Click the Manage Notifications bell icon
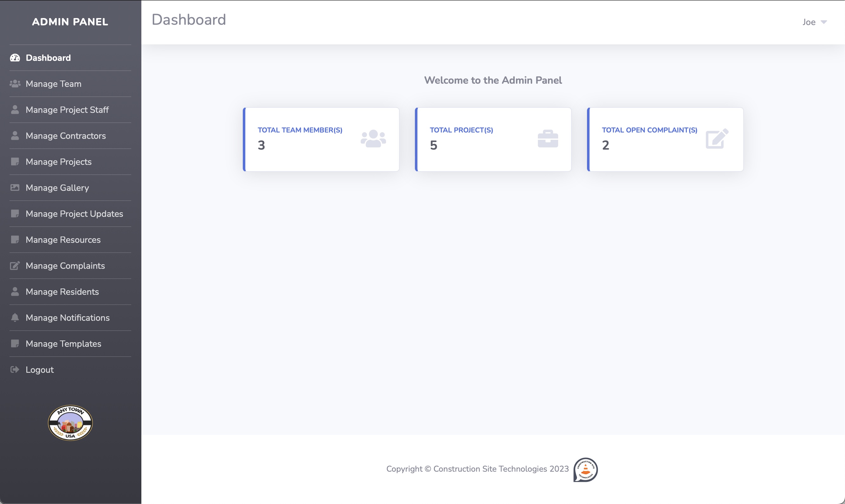This screenshot has width=845, height=504. [15, 318]
